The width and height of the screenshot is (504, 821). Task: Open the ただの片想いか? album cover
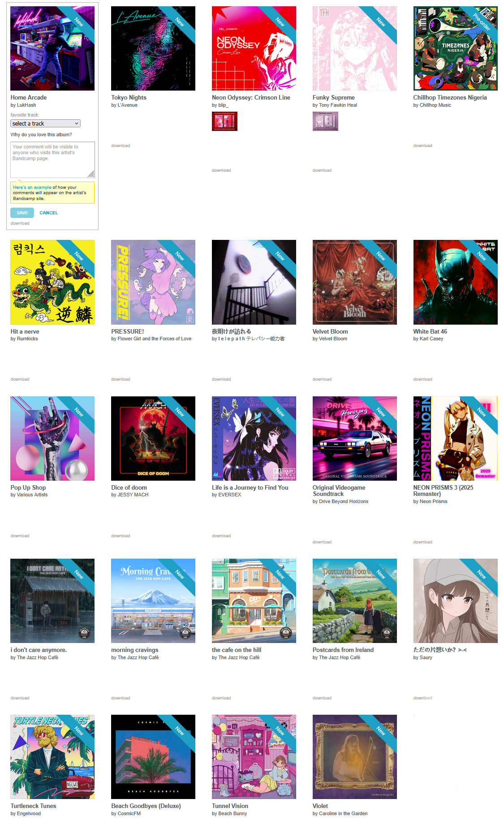pos(456,601)
